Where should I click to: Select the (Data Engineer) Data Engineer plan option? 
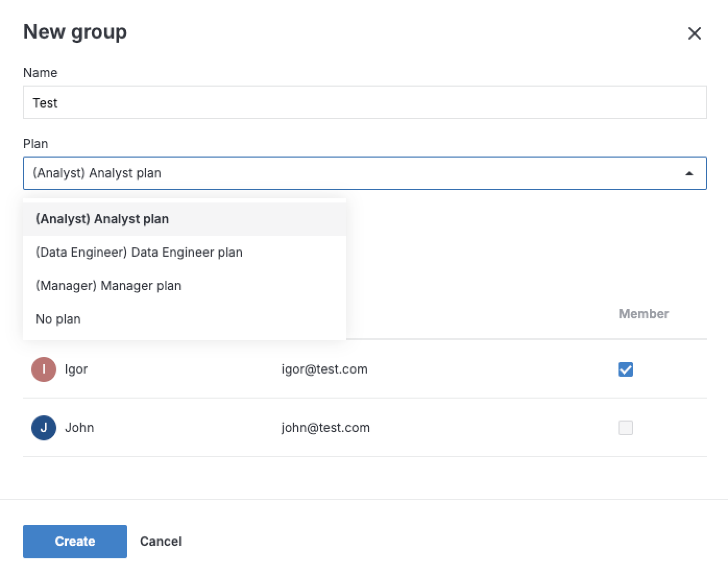[x=139, y=252]
